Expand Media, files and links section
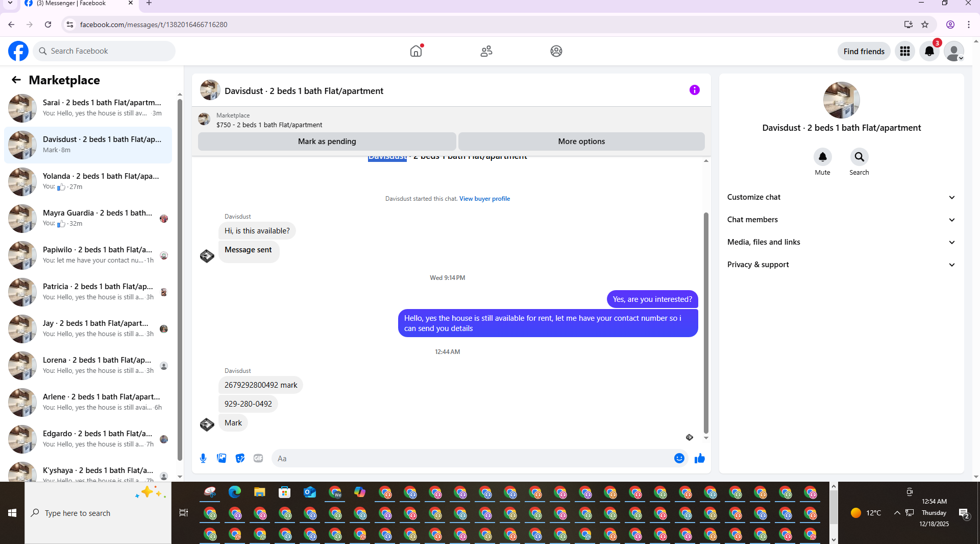980x544 pixels. [841, 242]
